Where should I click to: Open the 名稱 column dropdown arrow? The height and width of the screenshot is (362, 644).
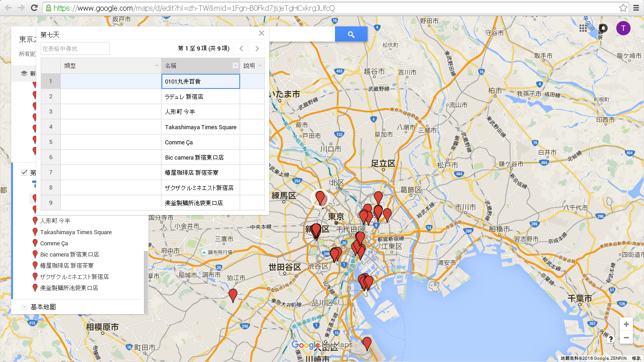(235, 66)
